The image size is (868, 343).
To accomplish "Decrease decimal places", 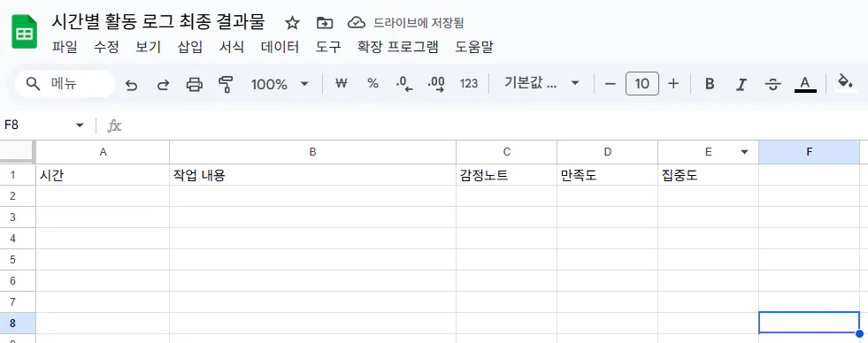I will click(404, 84).
